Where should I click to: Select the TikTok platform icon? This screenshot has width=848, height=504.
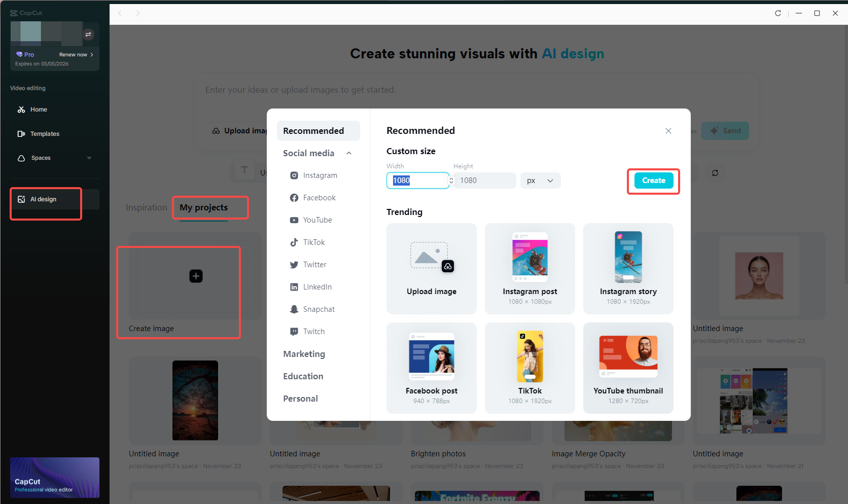coord(294,242)
